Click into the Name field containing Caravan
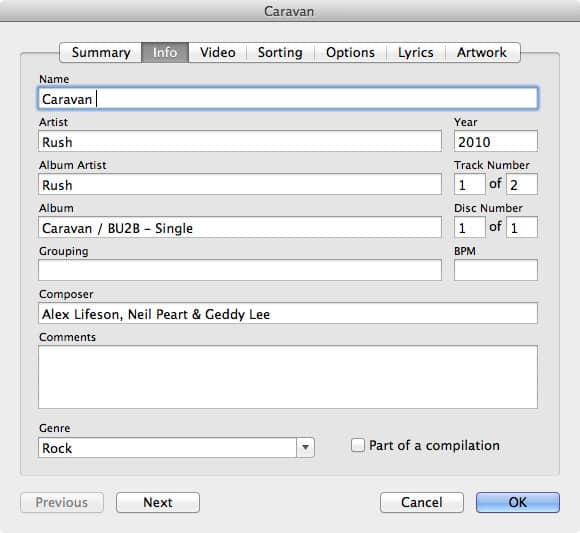The height and width of the screenshot is (533, 580). (x=288, y=98)
